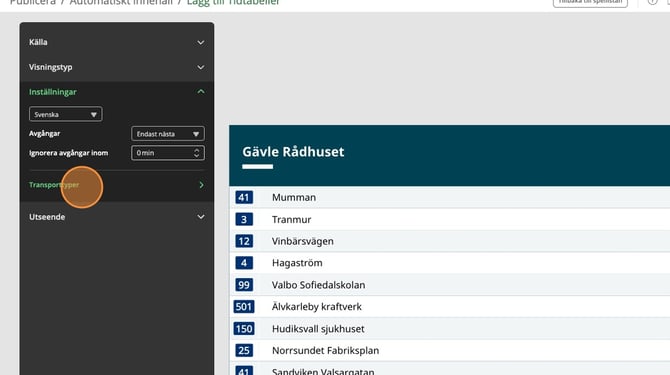Open the Avgångar 'Endast nästa' dropdown
The height and width of the screenshot is (375, 670).
point(168,134)
